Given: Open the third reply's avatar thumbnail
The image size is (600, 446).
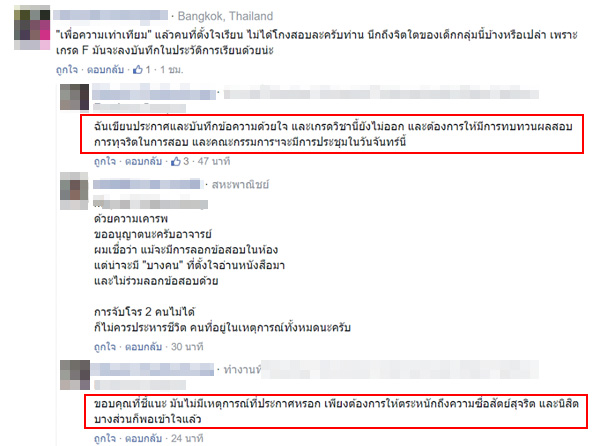Looking at the screenshot, I should point(75,375).
